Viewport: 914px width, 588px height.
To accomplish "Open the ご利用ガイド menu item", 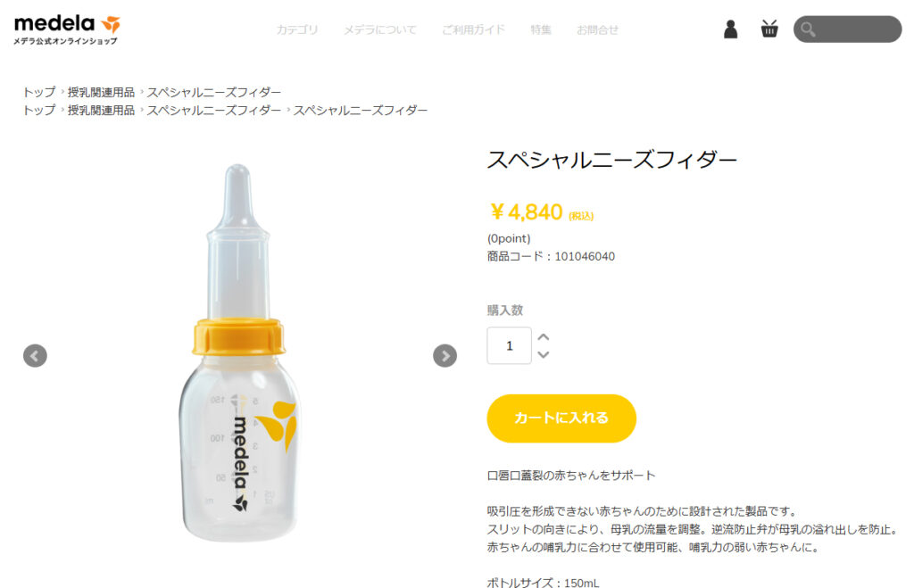I will click(473, 29).
